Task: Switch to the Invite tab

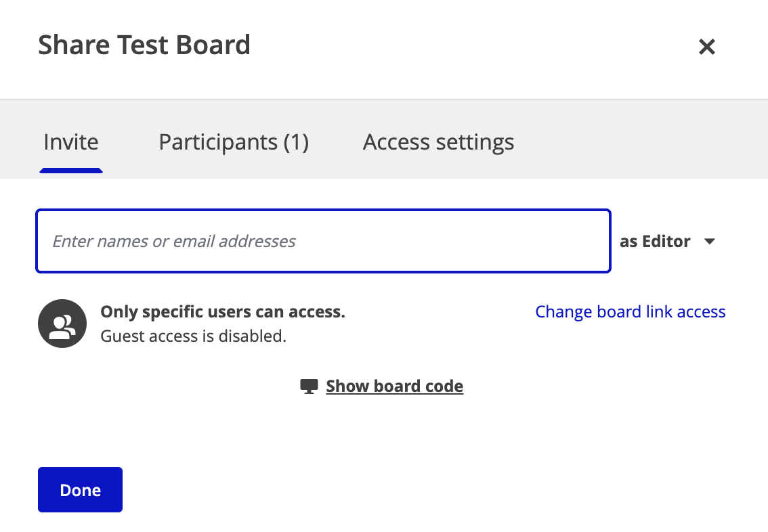Action: point(71,142)
